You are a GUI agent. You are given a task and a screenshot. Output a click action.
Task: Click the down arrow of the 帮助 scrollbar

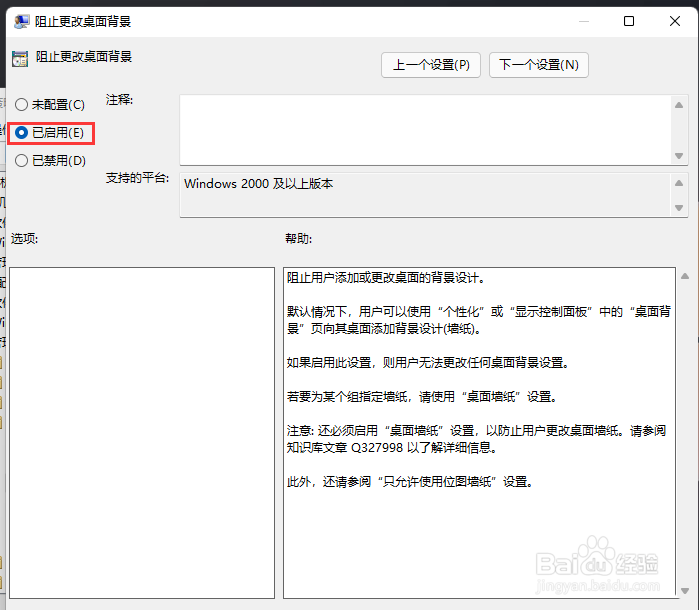685,591
